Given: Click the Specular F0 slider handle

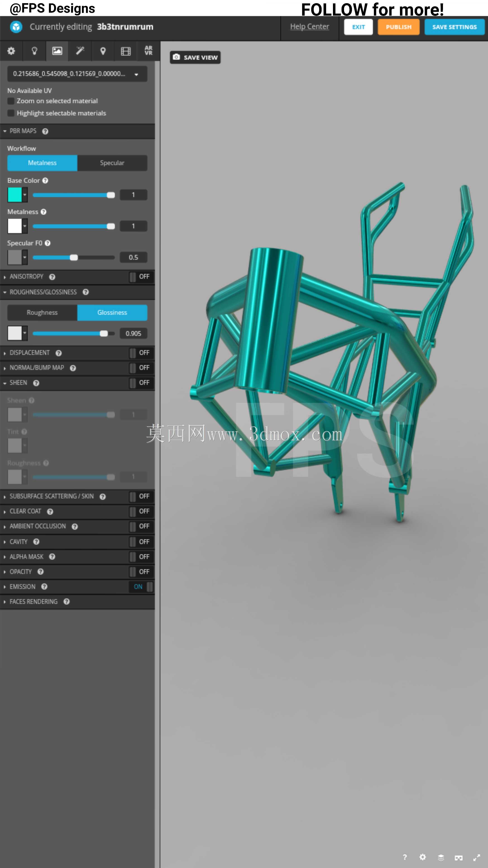Looking at the screenshot, I should click(x=74, y=258).
